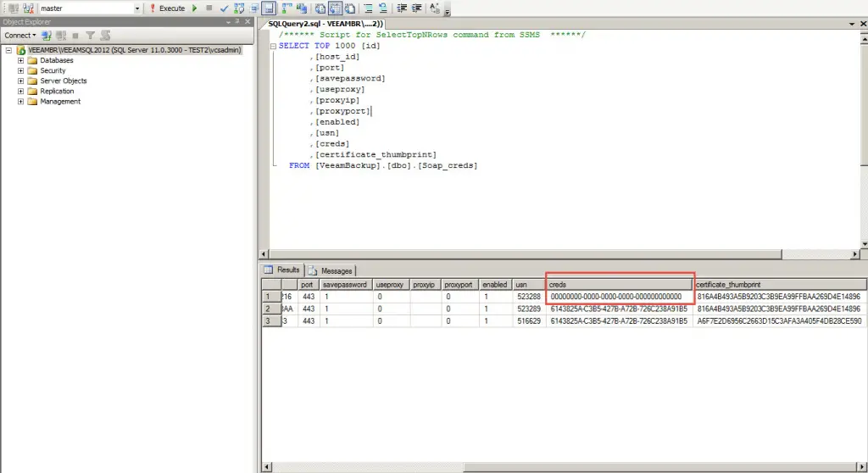Click the last Object Explorer toolbar icon after Filter

click(105, 36)
